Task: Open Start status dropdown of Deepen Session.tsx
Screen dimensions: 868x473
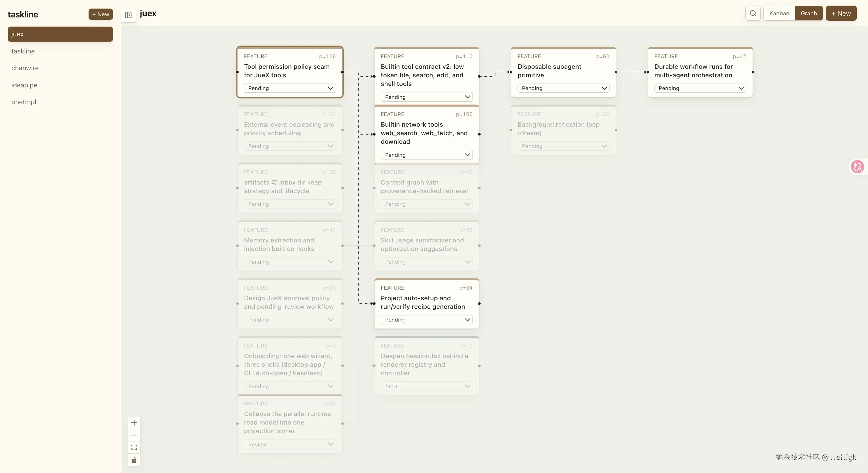Action: tap(427, 386)
